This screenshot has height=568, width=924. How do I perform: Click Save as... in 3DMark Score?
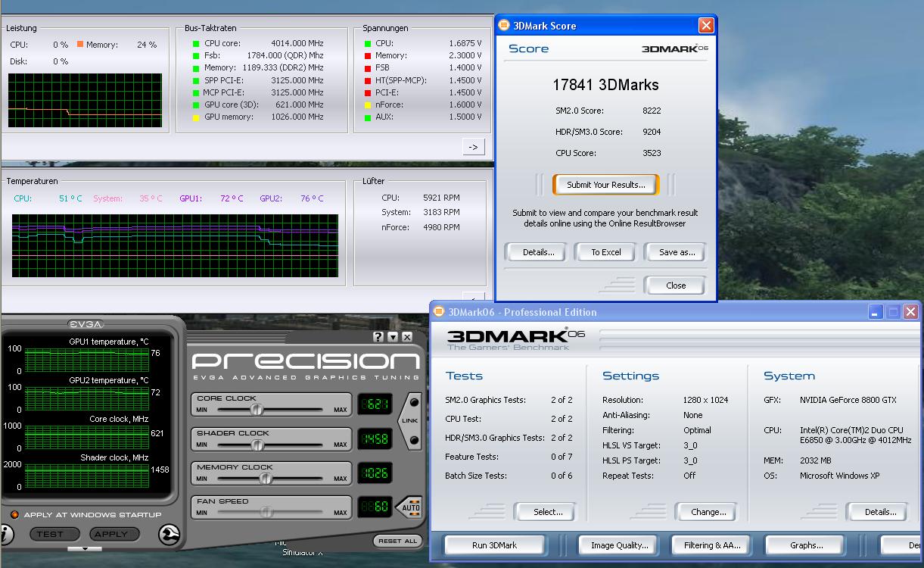677,252
